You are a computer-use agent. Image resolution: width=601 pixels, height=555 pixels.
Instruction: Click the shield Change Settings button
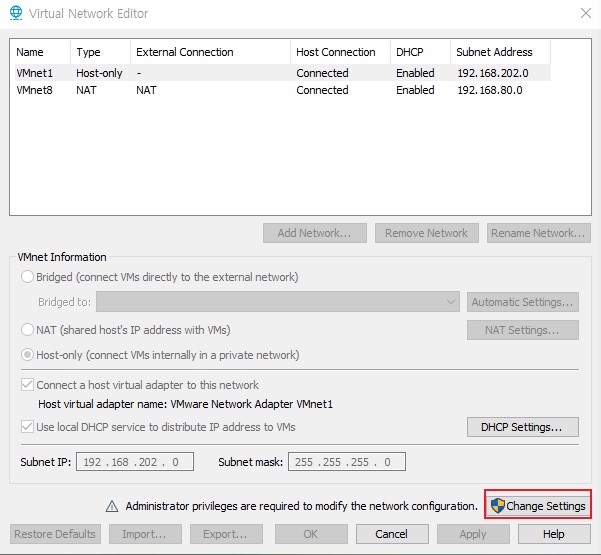[x=538, y=506]
